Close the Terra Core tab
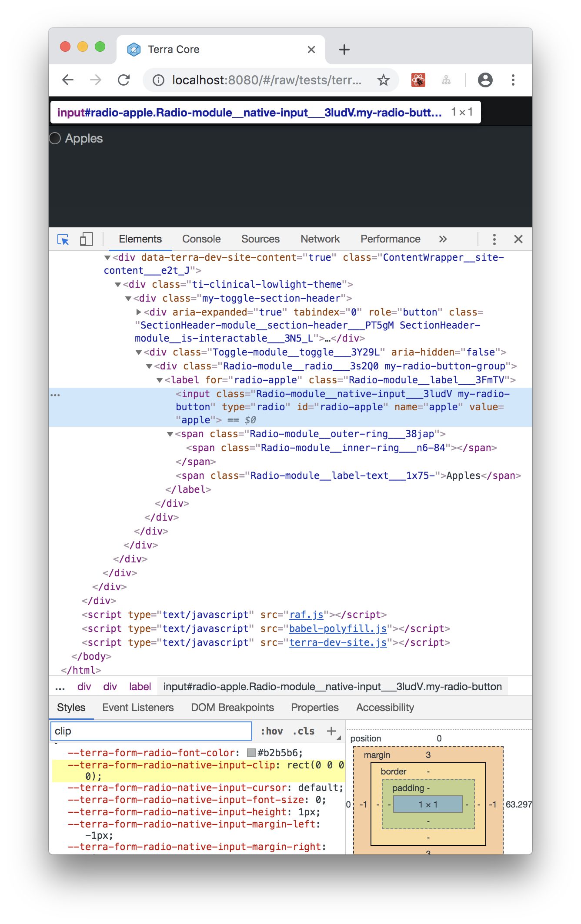 point(311,50)
